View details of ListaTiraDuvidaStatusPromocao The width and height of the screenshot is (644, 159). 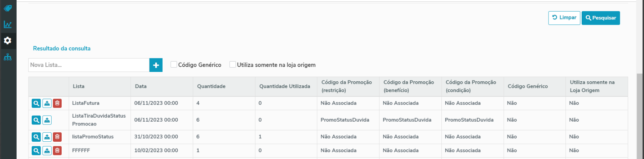[x=36, y=120]
